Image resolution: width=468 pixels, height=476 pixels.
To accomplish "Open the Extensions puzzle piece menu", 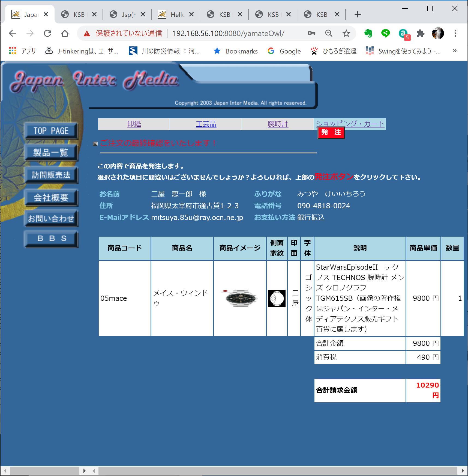I will point(421,33).
